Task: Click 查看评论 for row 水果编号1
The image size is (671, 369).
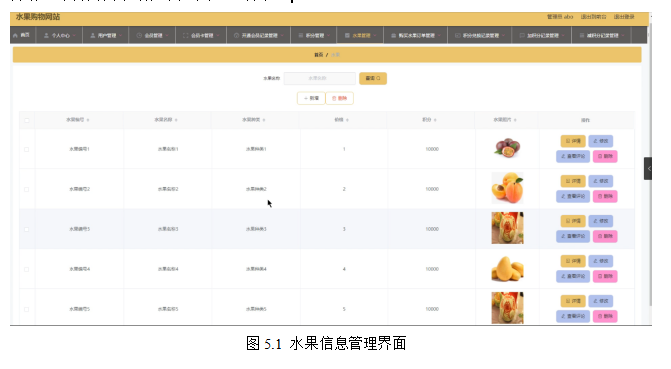Action: pyautogui.click(x=573, y=156)
